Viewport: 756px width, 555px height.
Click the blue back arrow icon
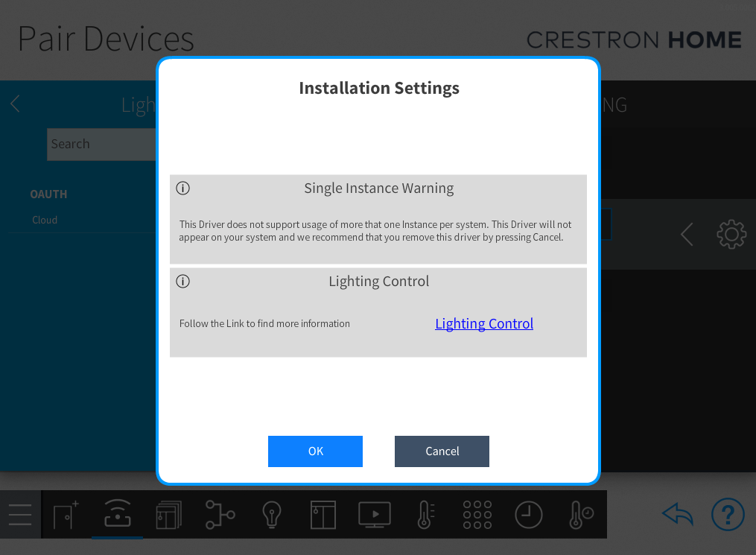tap(677, 514)
